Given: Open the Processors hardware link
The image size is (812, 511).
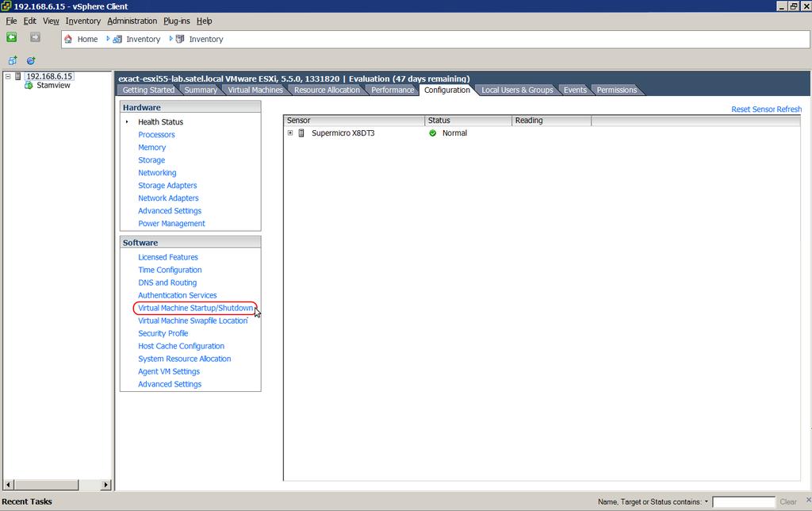Looking at the screenshot, I should pos(156,135).
